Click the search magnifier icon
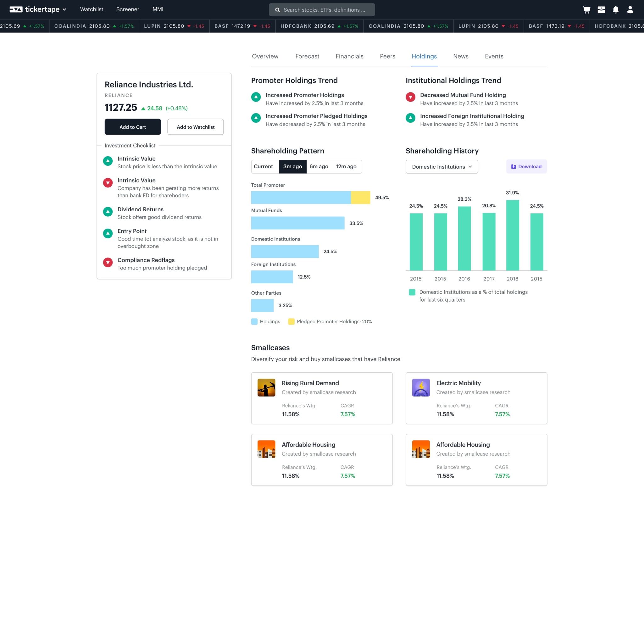This screenshot has height=644, width=644. click(x=277, y=10)
